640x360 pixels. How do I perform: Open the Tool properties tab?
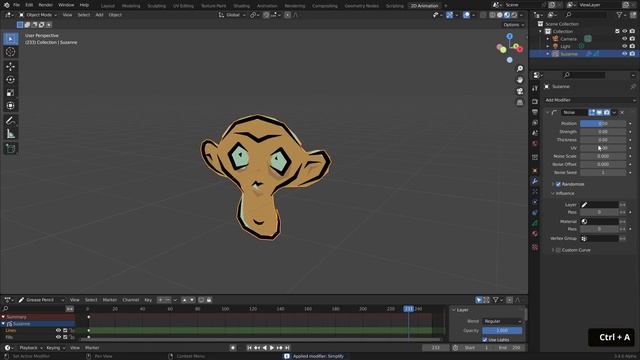coord(535,89)
